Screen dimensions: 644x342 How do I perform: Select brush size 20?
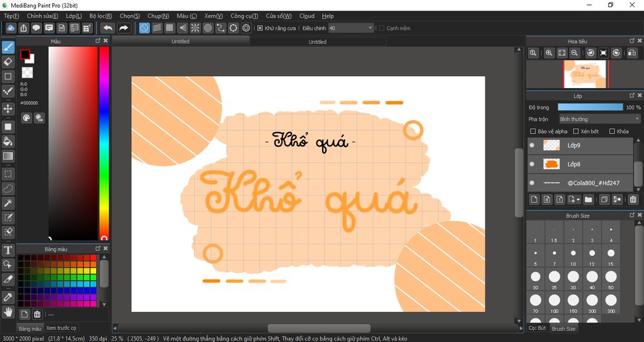(536, 279)
